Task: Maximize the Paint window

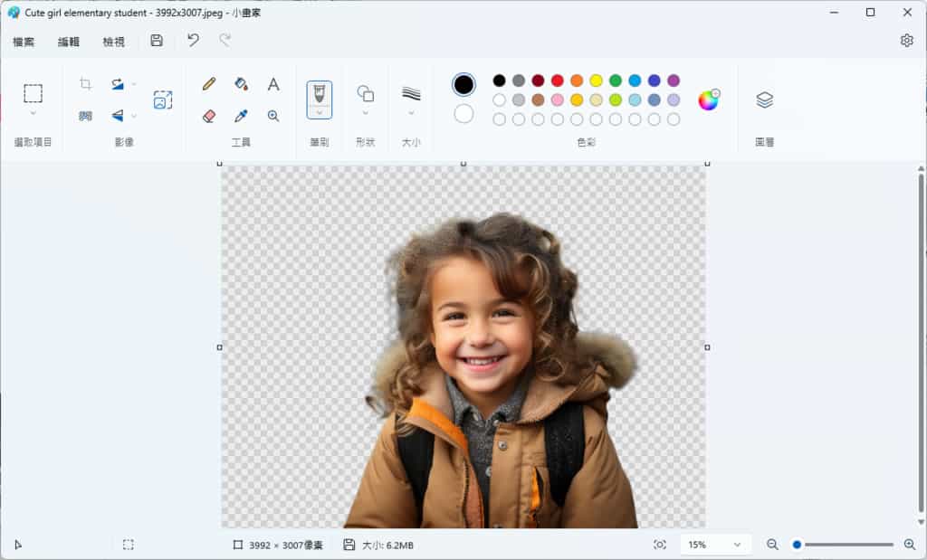Action: pyautogui.click(x=870, y=13)
